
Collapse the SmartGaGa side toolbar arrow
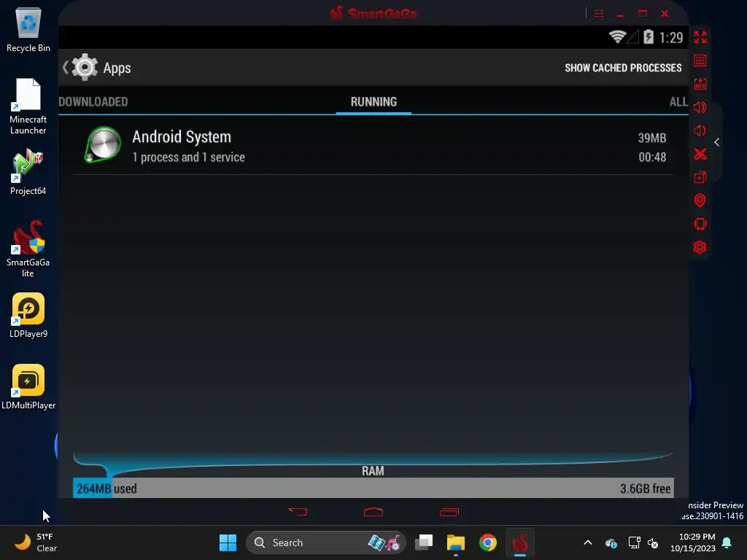coord(716,142)
